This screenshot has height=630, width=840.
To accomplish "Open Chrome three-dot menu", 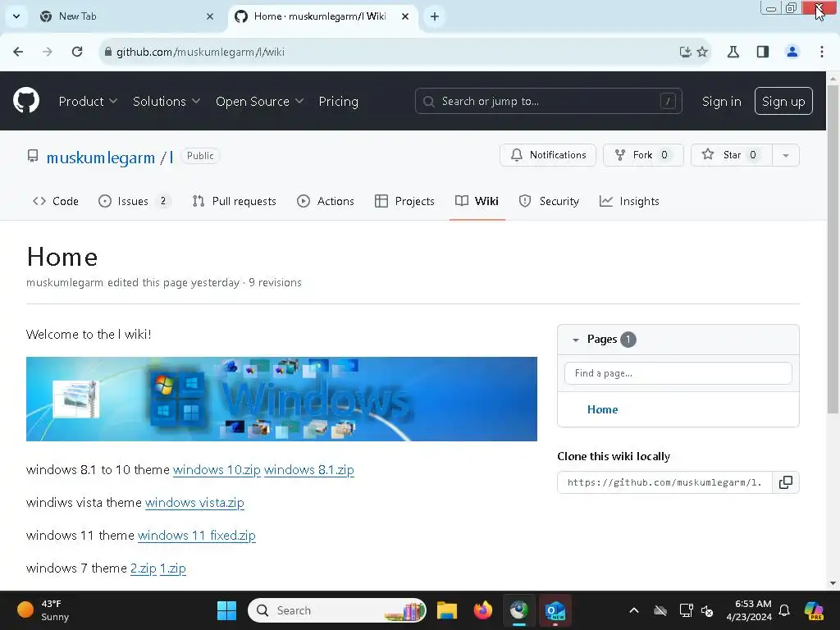I will click(822, 52).
